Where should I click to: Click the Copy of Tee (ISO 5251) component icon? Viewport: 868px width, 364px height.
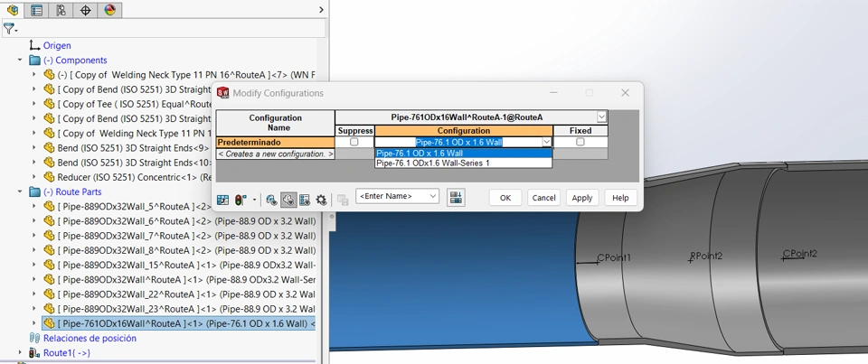[49, 104]
